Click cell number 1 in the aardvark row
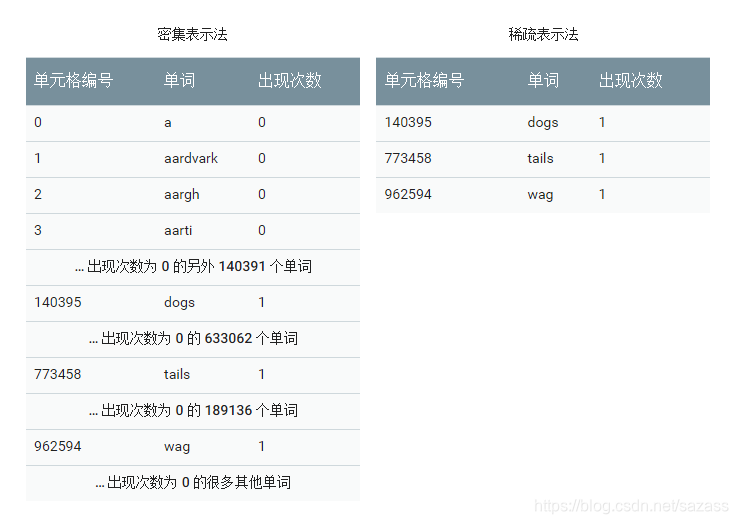738x524 pixels. click(x=37, y=158)
